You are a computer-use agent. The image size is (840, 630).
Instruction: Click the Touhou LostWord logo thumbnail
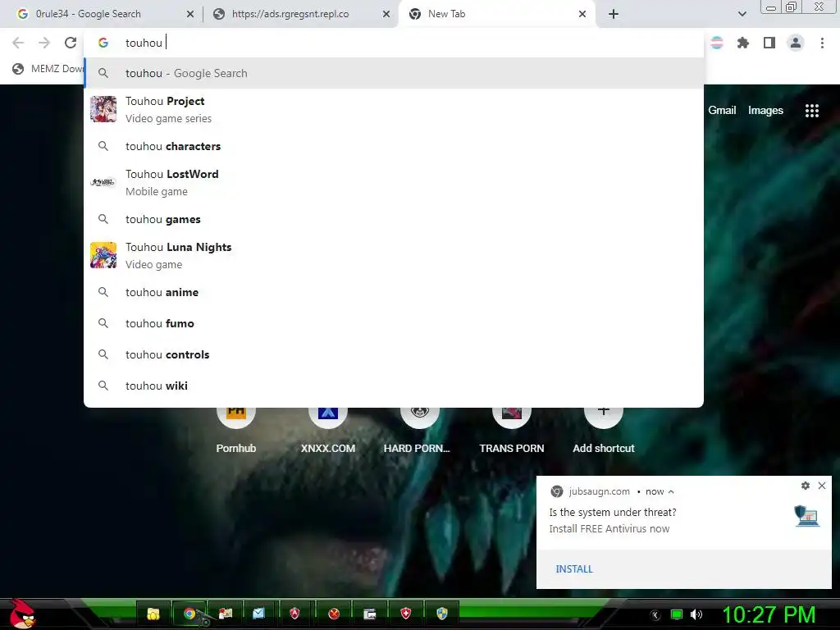click(103, 182)
